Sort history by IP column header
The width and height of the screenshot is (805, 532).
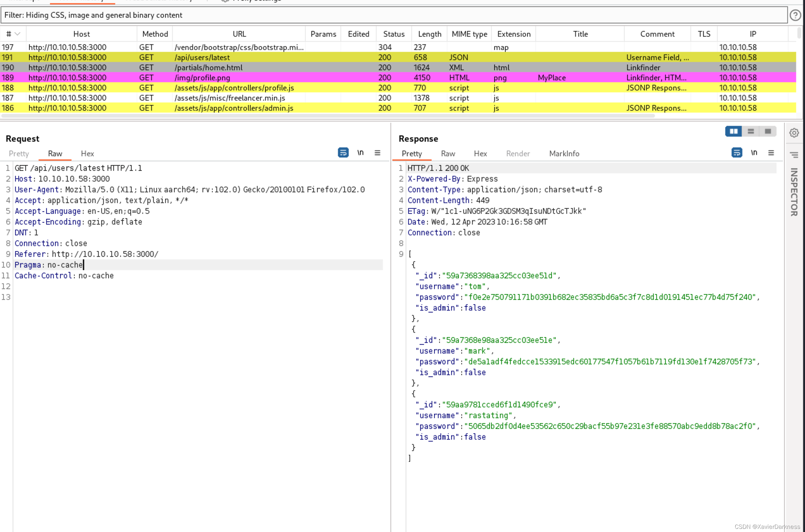752,34
